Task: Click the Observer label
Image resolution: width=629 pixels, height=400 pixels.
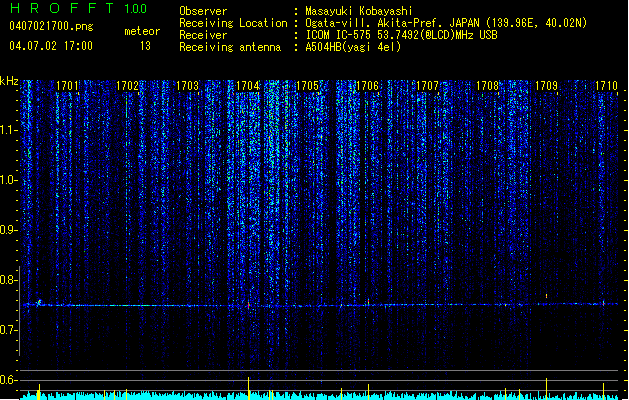Action: coord(203,11)
